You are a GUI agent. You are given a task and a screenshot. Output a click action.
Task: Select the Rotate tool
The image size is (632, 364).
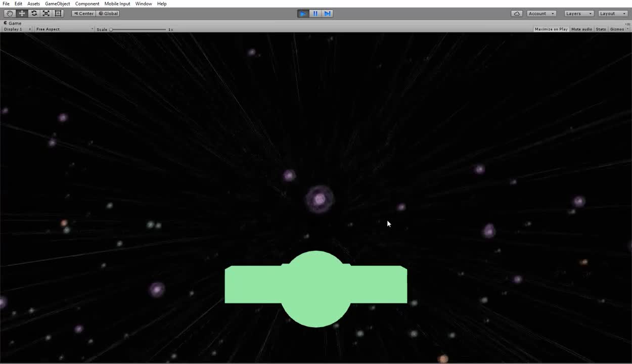point(34,13)
